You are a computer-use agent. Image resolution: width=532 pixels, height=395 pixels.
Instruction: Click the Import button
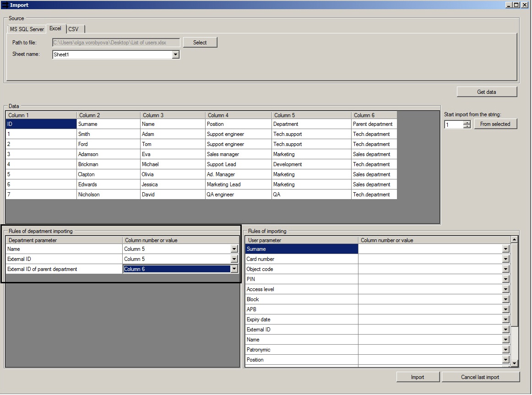[x=418, y=377]
